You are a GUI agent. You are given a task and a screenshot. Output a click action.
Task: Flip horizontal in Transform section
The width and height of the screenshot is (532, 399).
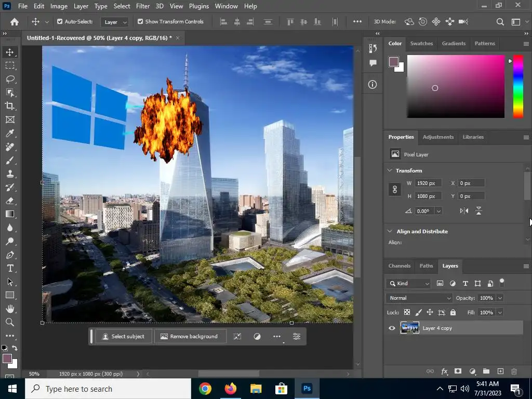pyautogui.click(x=464, y=211)
